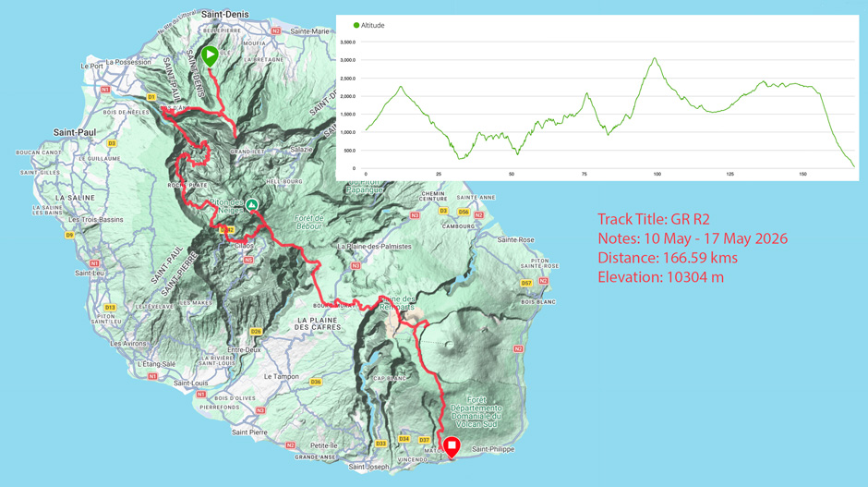
Task: Click the N1 shield beside Saint-Leu
Action: [x=94, y=263]
